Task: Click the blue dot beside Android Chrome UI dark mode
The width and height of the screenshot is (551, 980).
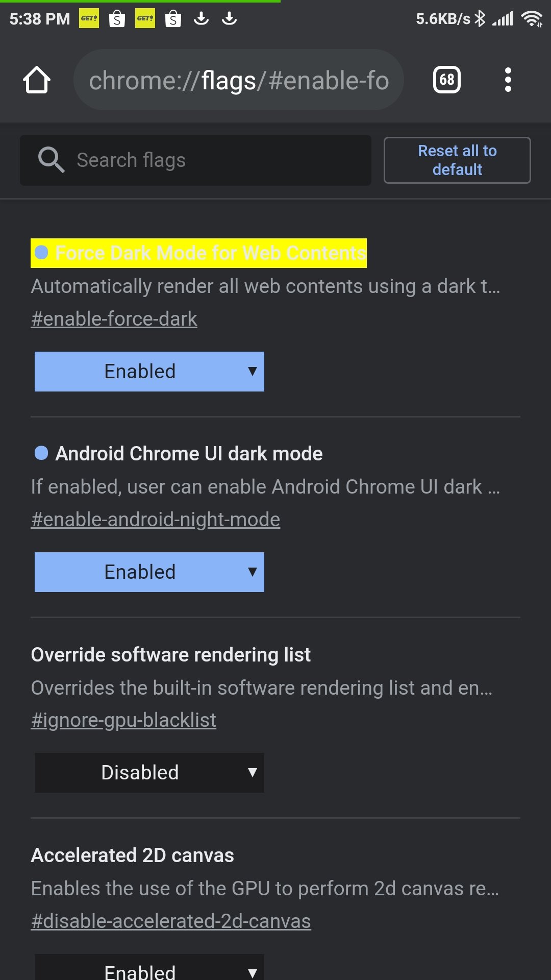Action: pos(41,453)
